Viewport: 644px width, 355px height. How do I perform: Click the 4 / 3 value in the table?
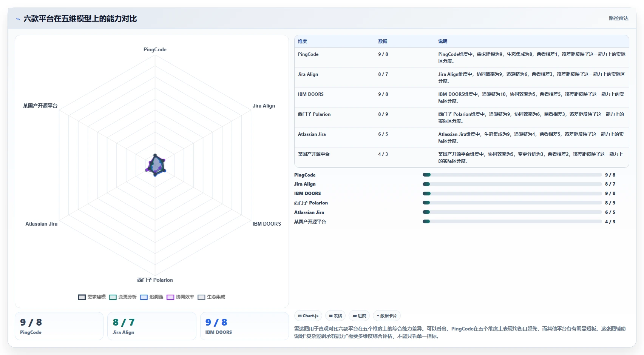pyautogui.click(x=383, y=154)
